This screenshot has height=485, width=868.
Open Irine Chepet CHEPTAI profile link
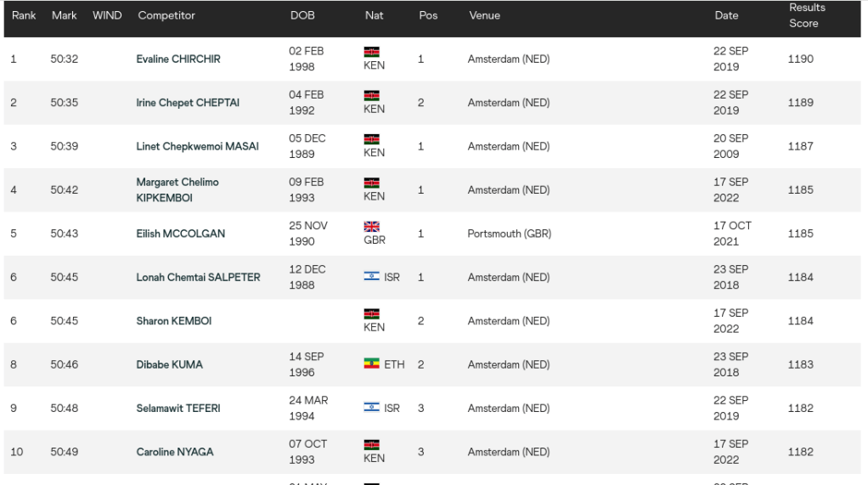188,103
